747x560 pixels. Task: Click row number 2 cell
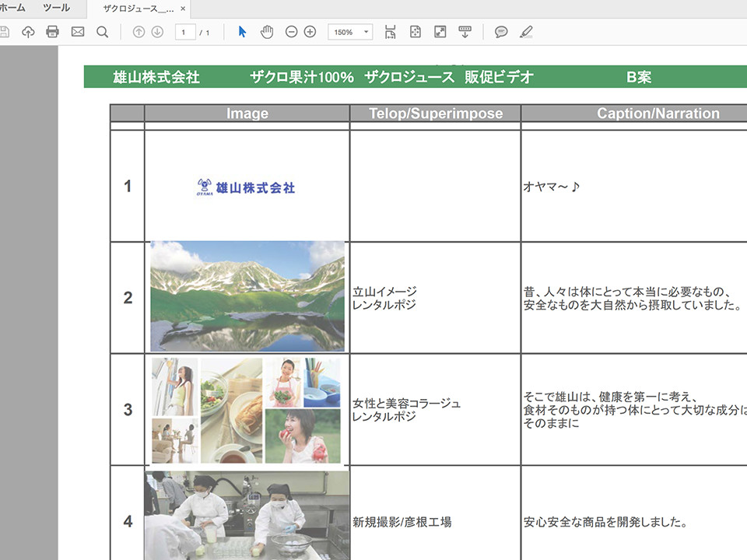(x=128, y=298)
